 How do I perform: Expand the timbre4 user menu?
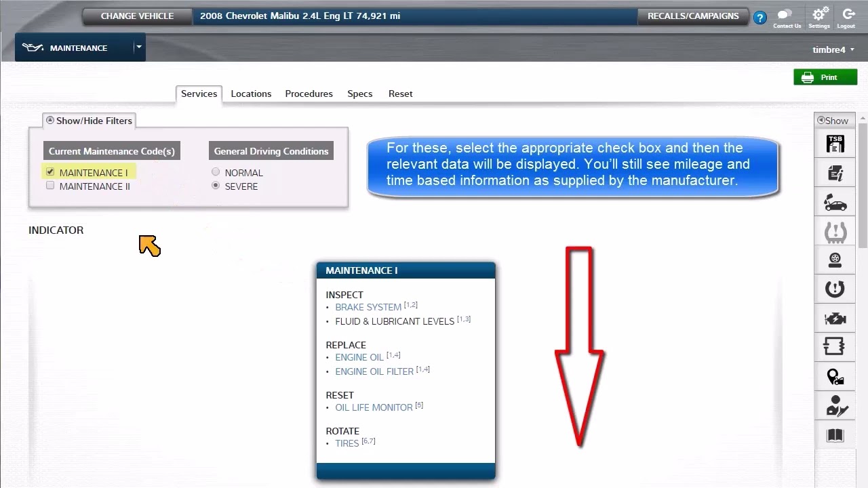(x=833, y=49)
